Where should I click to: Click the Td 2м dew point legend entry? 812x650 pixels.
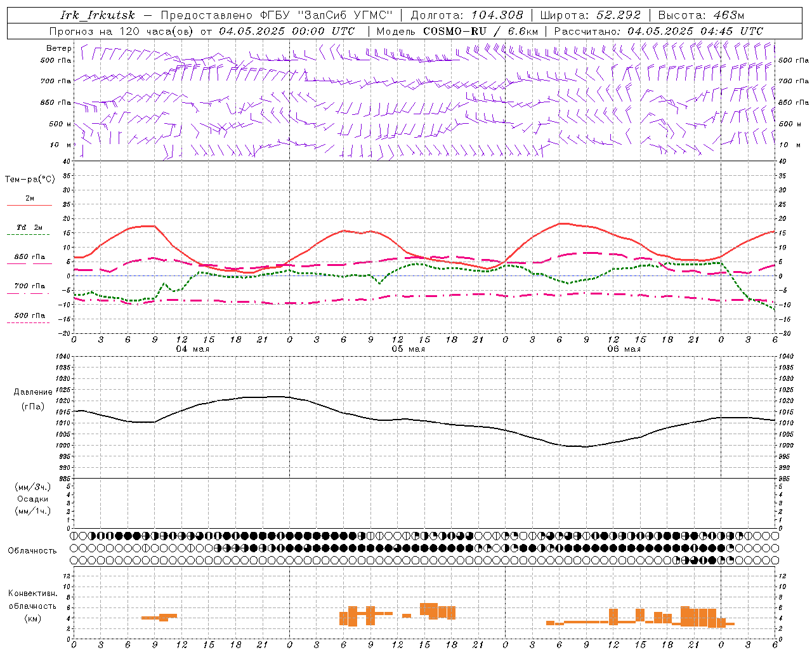[x=30, y=227]
